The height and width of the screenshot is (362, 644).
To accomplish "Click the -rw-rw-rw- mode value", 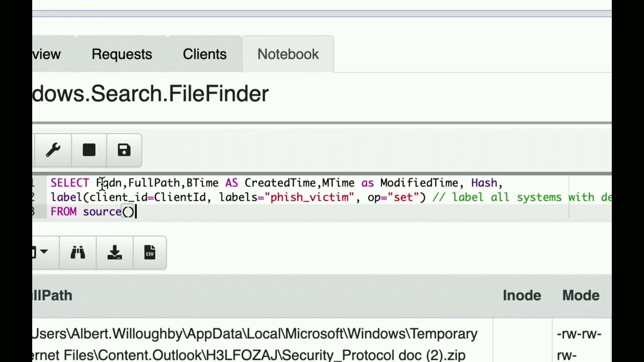I will (x=579, y=344).
